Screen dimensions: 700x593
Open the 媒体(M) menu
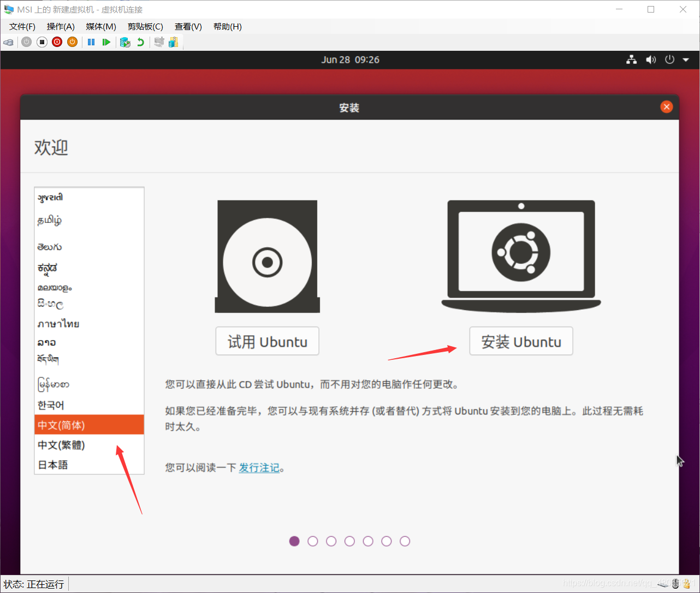[101, 27]
